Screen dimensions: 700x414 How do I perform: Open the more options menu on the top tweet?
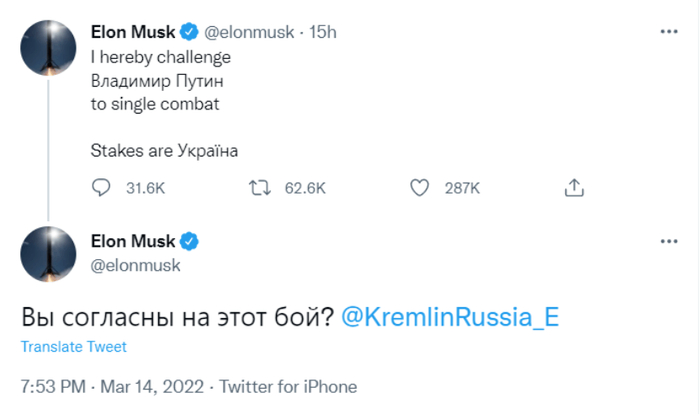[669, 32]
